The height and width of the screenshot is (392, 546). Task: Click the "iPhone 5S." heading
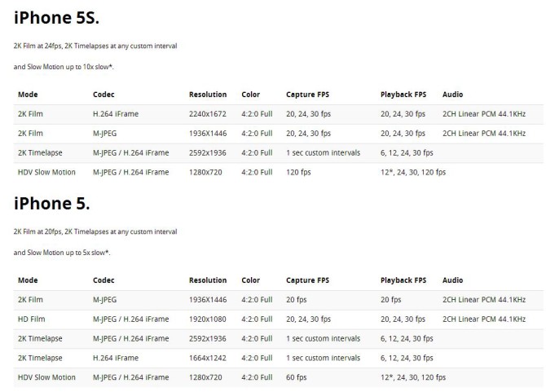(56, 17)
